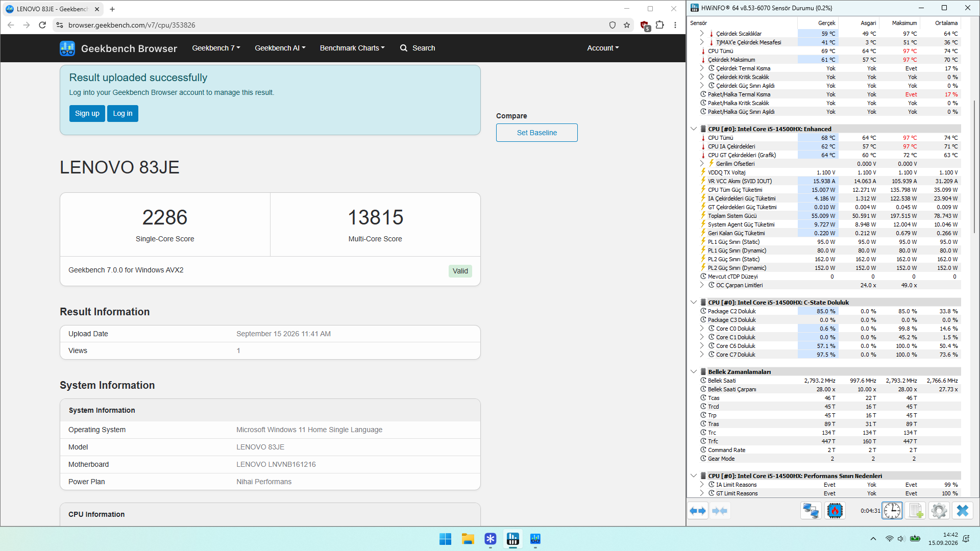Open the Benchmark Charts menu
The height and width of the screenshot is (551, 980).
(x=352, y=48)
